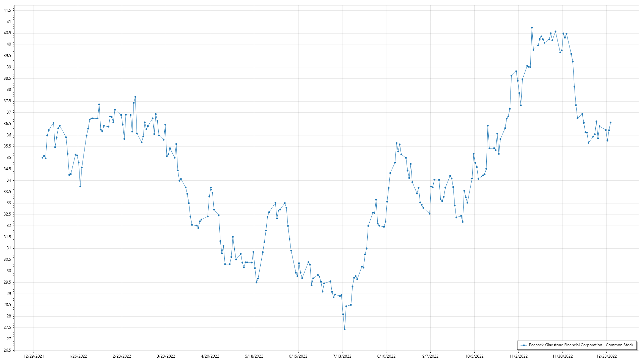Image resolution: width=644 pixels, height=362 pixels.
Task: Click the 12/28/2022 x-axis date label
Action: click(606, 356)
